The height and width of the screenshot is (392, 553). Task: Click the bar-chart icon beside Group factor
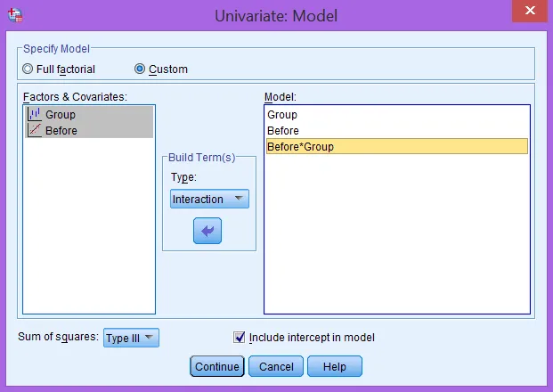[35, 114]
